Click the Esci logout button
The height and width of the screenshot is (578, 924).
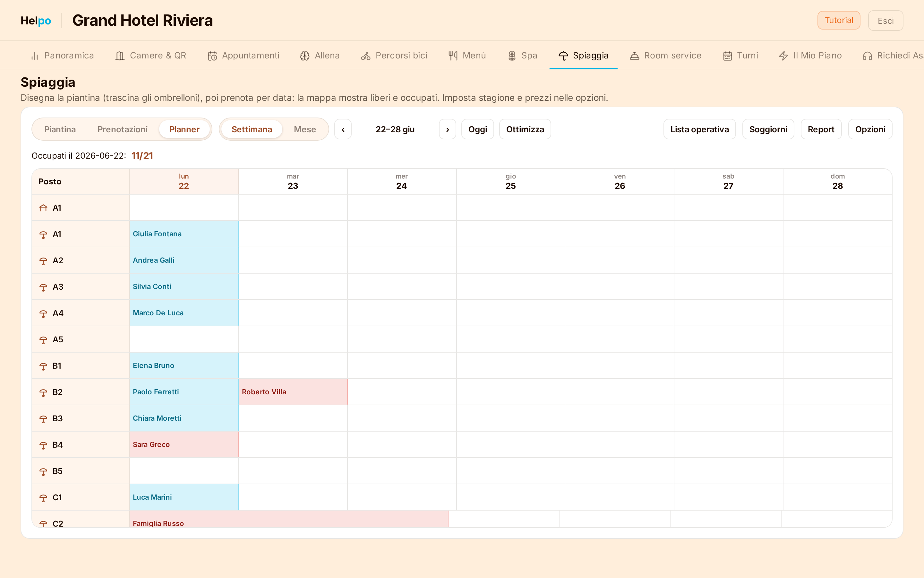[x=886, y=21]
